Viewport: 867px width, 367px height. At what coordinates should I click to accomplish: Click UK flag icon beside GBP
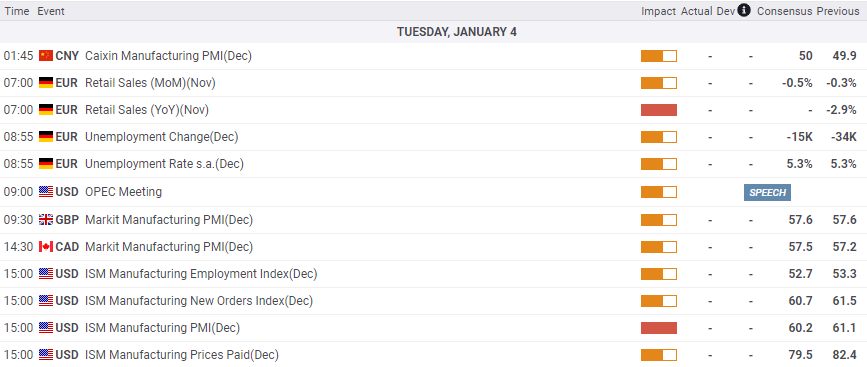pyautogui.click(x=46, y=220)
